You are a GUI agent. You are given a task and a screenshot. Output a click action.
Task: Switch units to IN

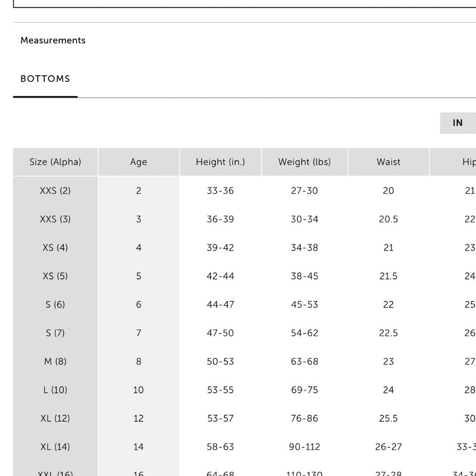pyautogui.click(x=458, y=123)
